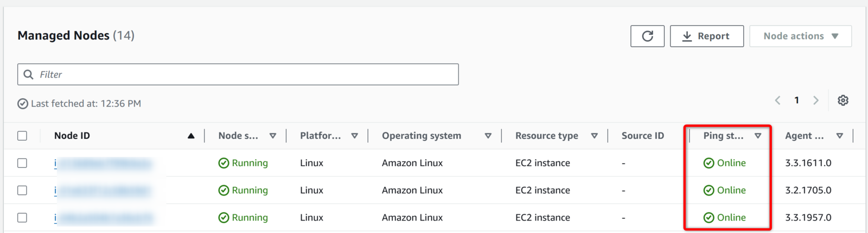Check the second node row checkbox
This screenshot has height=233, width=868.
pyautogui.click(x=22, y=190)
